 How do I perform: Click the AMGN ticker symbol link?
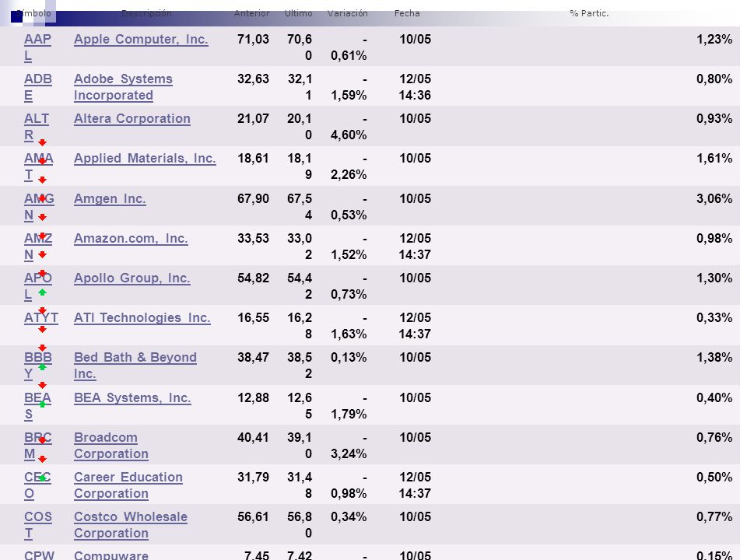pyautogui.click(x=39, y=207)
